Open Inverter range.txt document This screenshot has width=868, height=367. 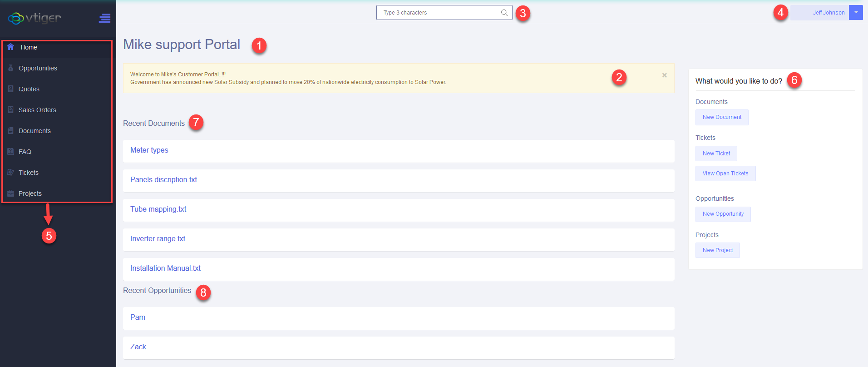pos(158,239)
